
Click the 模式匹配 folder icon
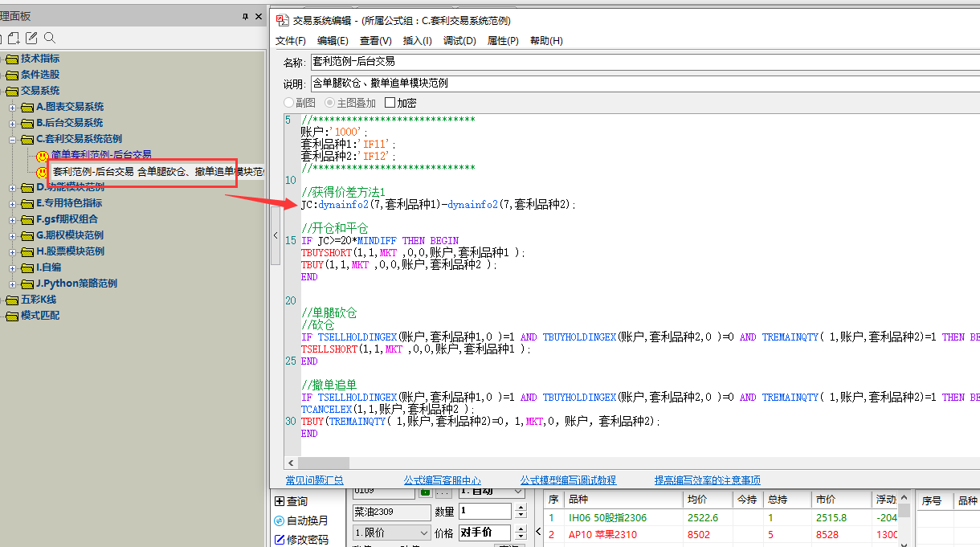point(11,316)
